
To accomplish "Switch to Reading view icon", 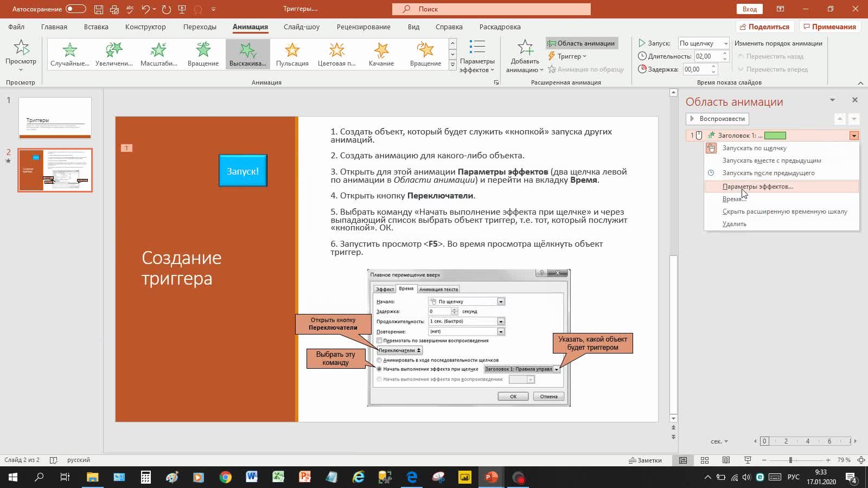I will 726,460.
